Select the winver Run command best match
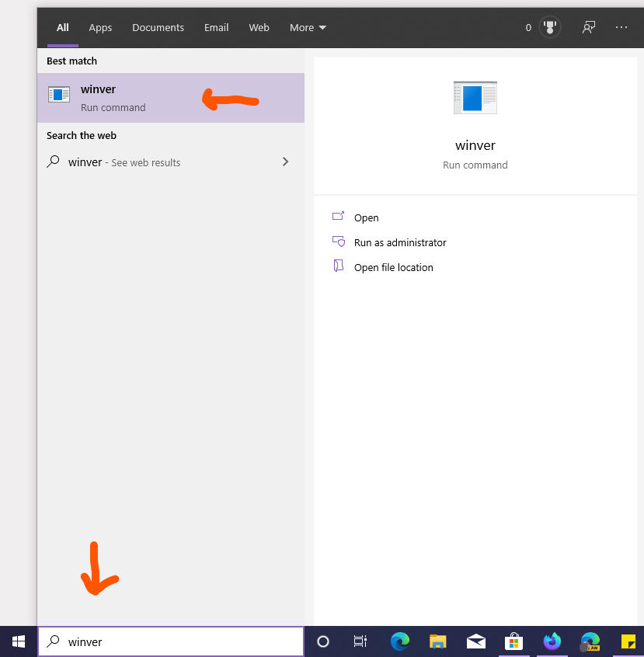Screen dimensions: 644x657 (171, 98)
